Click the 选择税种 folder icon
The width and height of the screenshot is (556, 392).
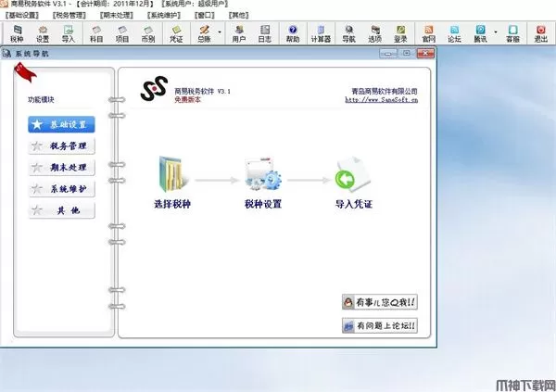tap(172, 174)
